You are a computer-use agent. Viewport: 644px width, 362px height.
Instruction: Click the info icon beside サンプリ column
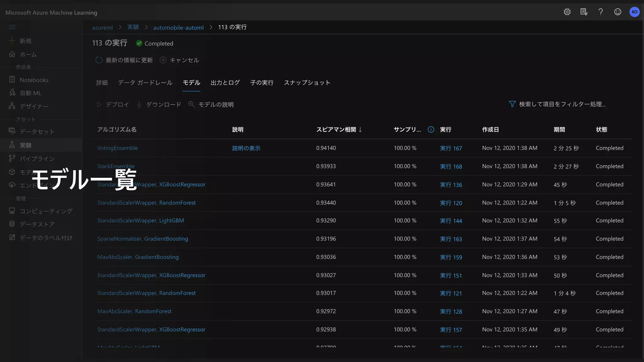pyautogui.click(x=431, y=129)
